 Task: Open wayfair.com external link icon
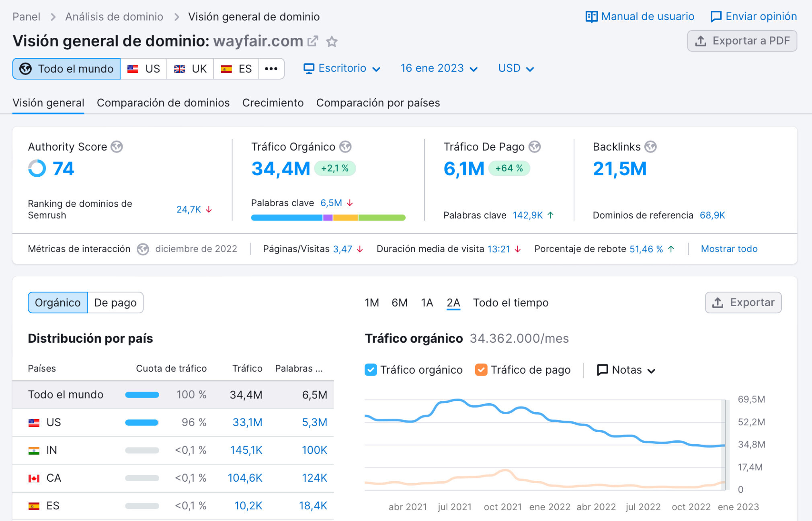(313, 41)
